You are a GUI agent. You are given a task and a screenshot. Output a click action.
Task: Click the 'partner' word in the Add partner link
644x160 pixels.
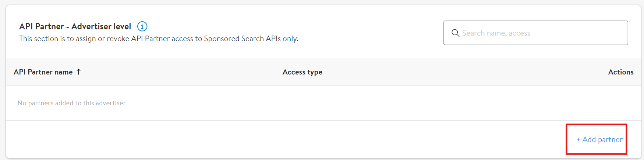pos(610,140)
